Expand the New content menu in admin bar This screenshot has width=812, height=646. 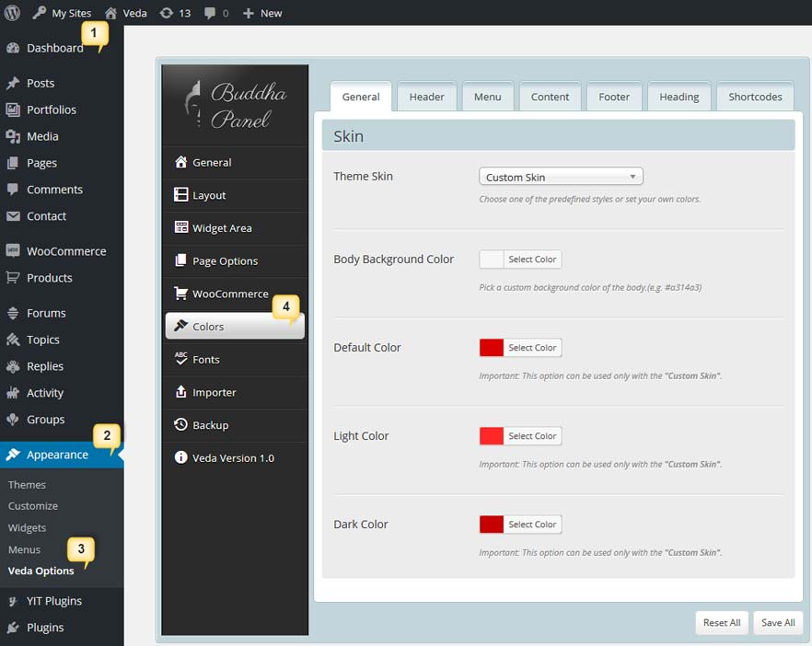[x=262, y=13]
